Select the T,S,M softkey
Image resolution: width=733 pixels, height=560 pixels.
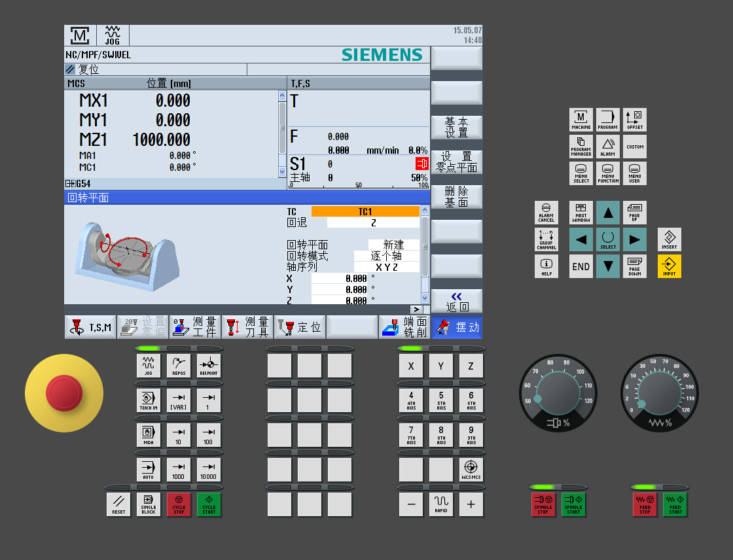click(90, 327)
